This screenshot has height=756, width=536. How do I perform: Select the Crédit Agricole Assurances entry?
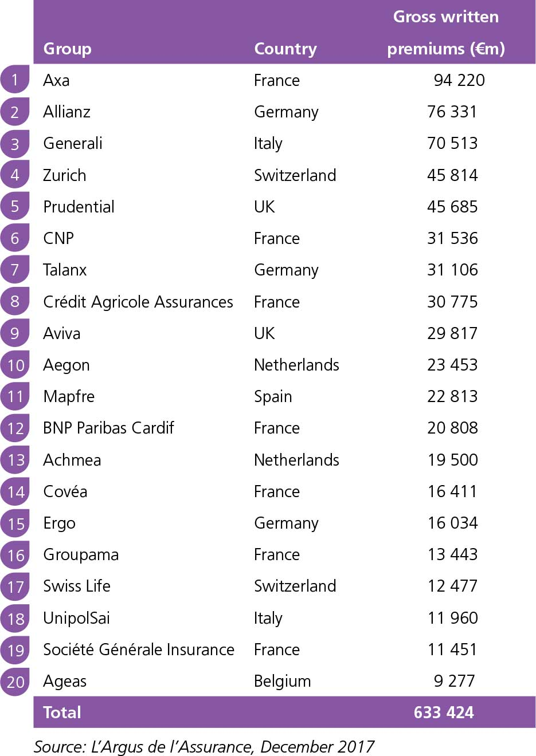pos(138,302)
